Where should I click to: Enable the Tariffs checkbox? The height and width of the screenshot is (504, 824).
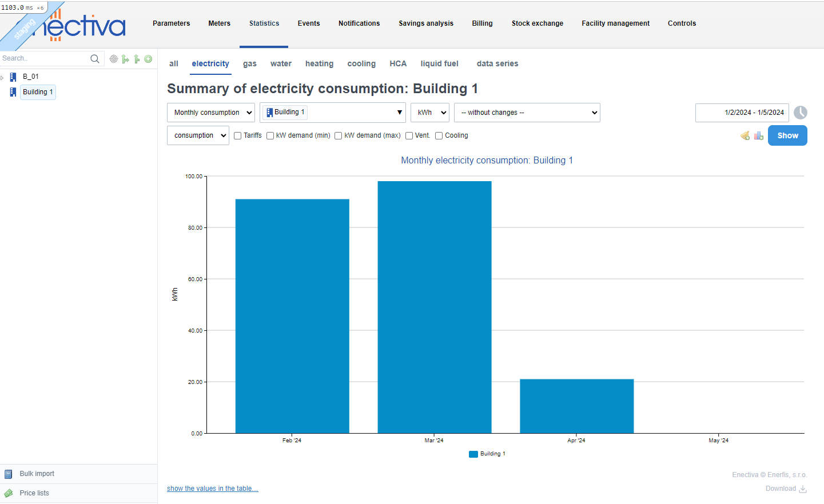pos(238,136)
